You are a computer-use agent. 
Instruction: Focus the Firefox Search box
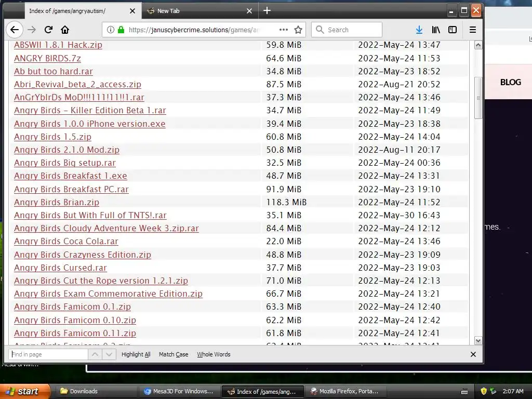tap(347, 30)
